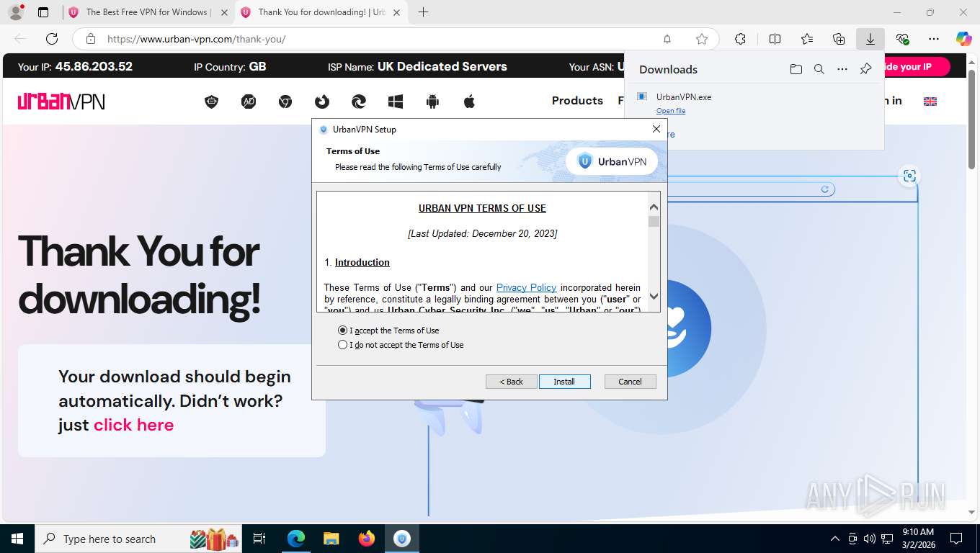This screenshot has width=980, height=553.
Task: Select I do not accept the Terms
Action: point(401,345)
